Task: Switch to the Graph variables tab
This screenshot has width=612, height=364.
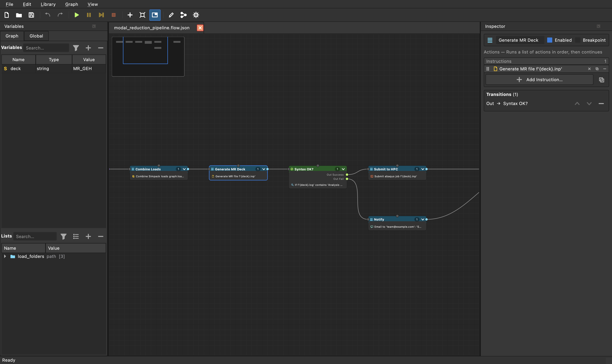Action: pyautogui.click(x=12, y=36)
